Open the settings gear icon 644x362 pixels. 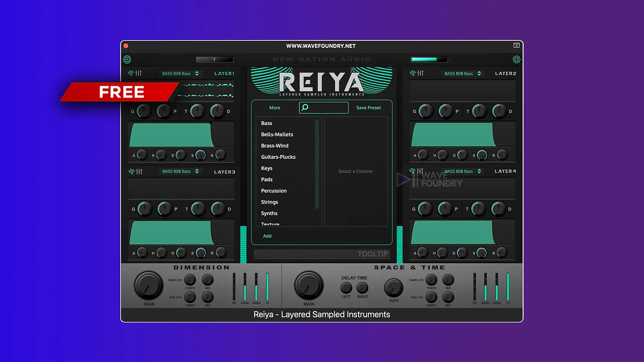(x=517, y=60)
